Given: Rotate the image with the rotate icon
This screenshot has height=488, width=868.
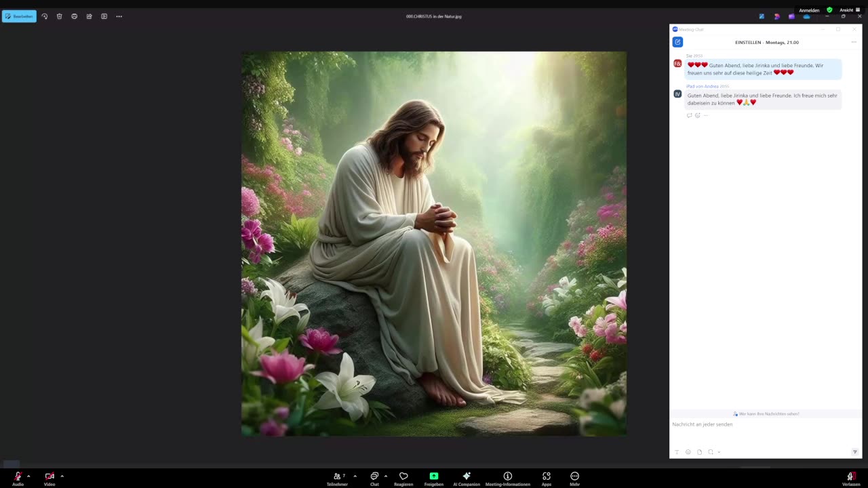Looking at the screenshot, I should [45, 16].
